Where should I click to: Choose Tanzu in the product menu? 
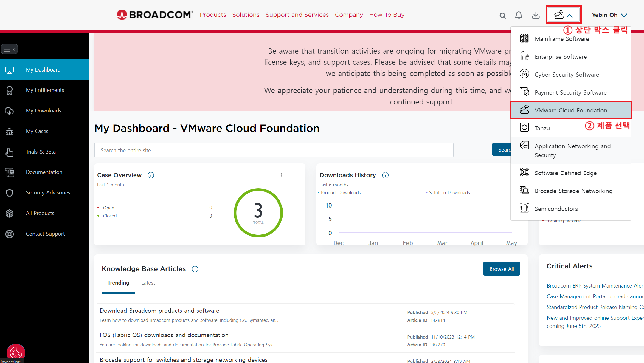[x=542, y=128]
